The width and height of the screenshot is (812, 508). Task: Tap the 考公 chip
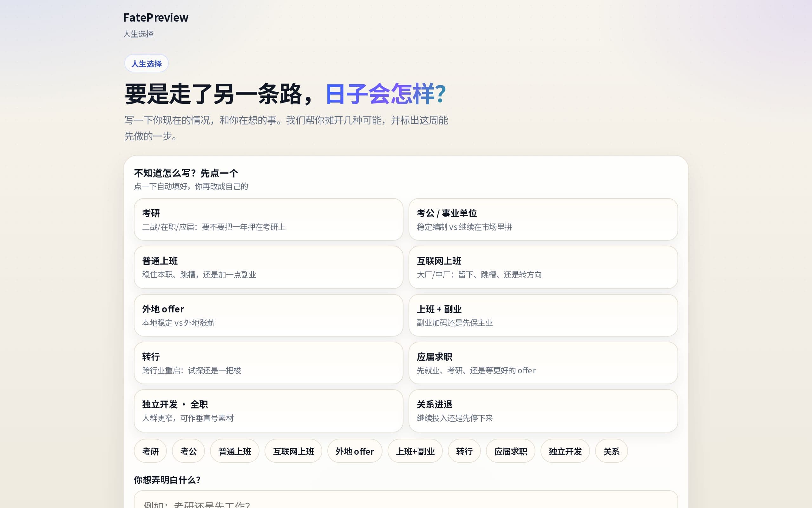[188, 451]
